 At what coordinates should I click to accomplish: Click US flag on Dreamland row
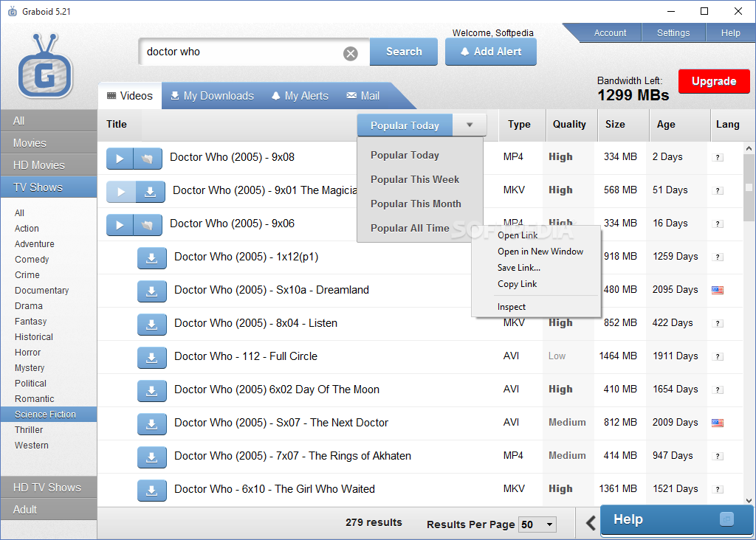tap(718, 290)
